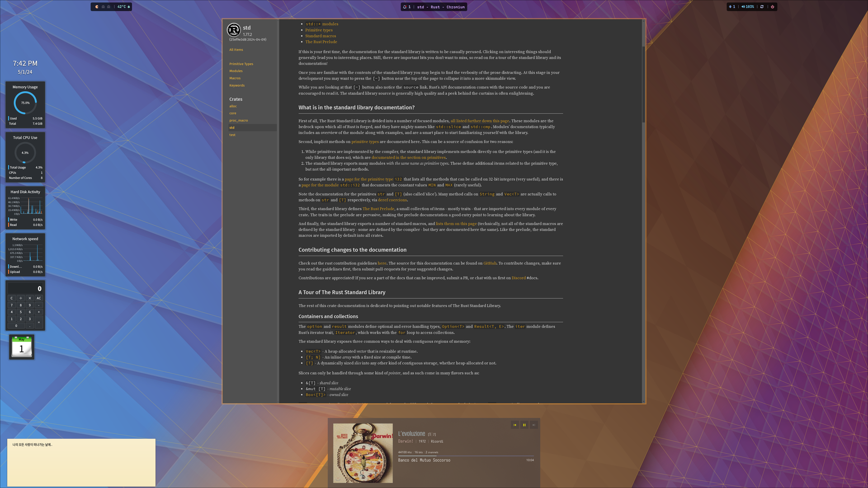
Task: Pause the playing track in music widget
Action: pyautogui.click(x=524, y=425)
